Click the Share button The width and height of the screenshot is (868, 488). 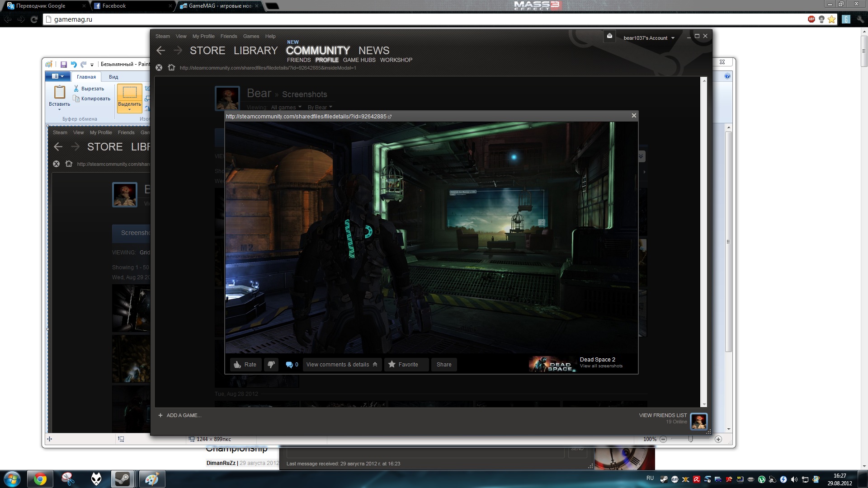pyautogui.click(x=444, y=365)
